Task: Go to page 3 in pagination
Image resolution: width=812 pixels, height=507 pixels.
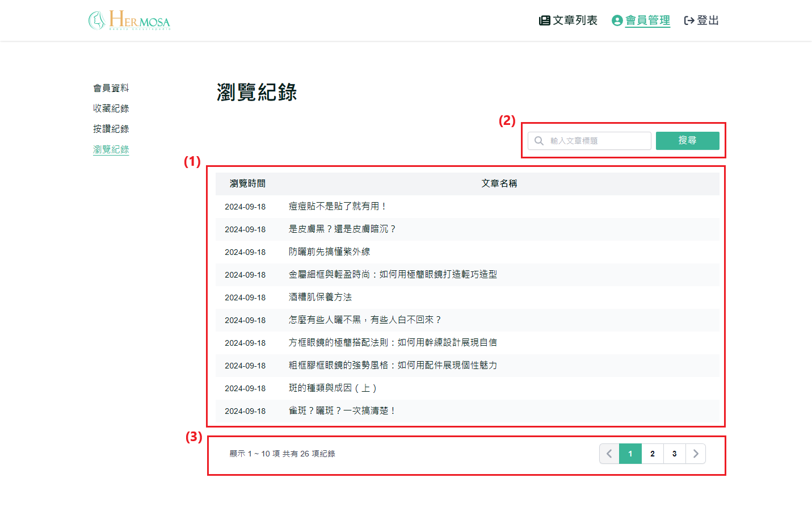Action: [675, 454]
